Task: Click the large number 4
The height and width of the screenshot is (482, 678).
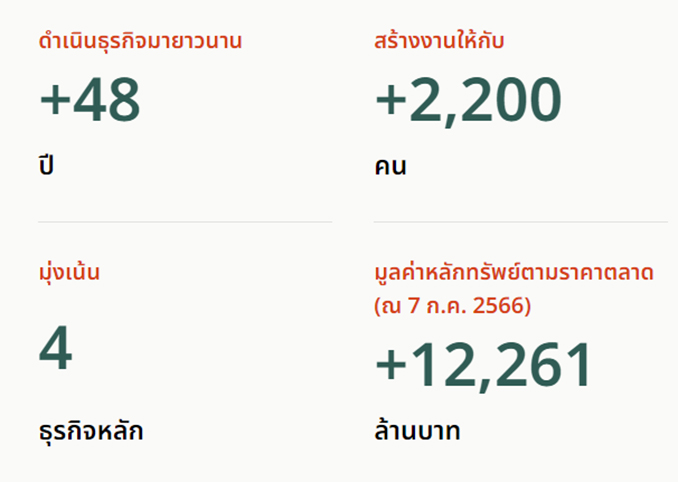Action: coord(56,348)
